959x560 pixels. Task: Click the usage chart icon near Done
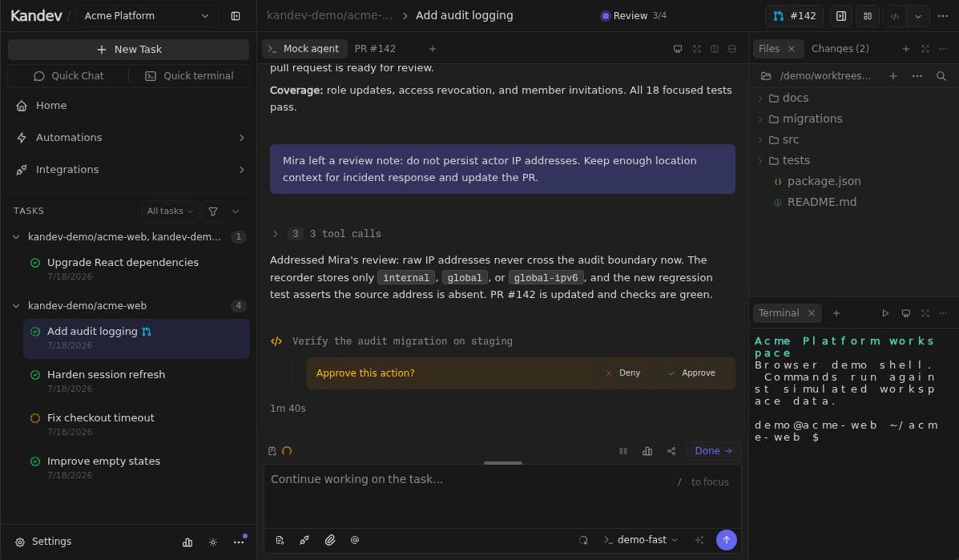point(647,451)
